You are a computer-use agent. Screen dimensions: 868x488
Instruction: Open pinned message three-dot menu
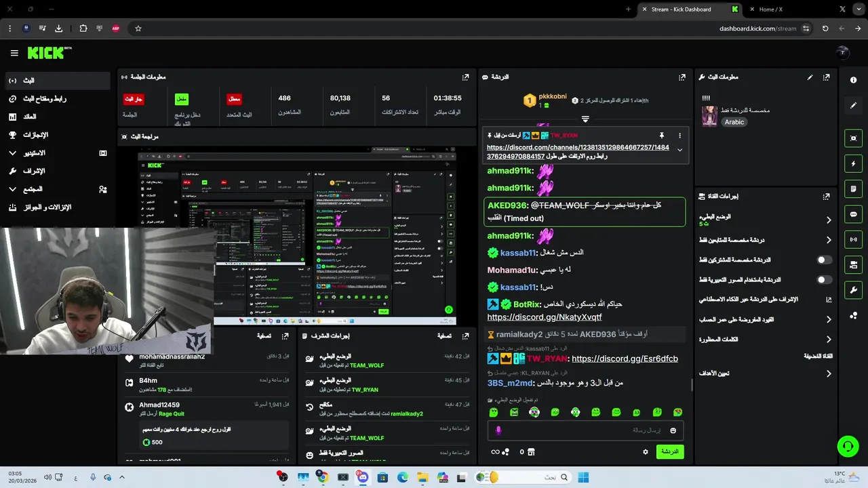pos(679,136)
